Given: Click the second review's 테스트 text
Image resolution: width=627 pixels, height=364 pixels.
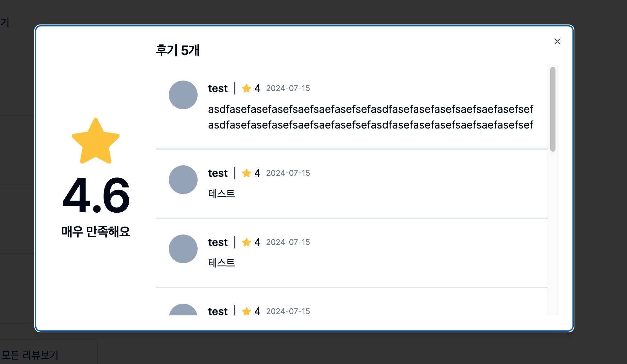Looking at the screenshot, I should (221, 194).
